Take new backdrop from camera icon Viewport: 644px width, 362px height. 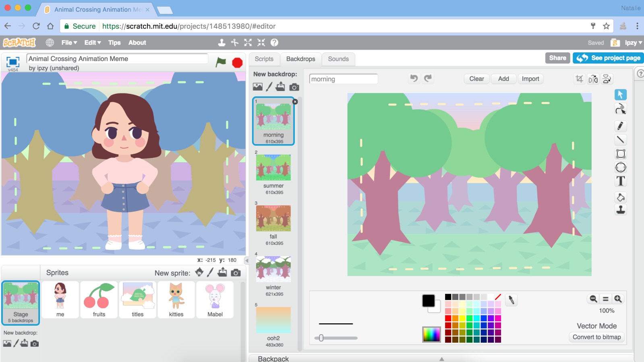[x=294, y=87]
